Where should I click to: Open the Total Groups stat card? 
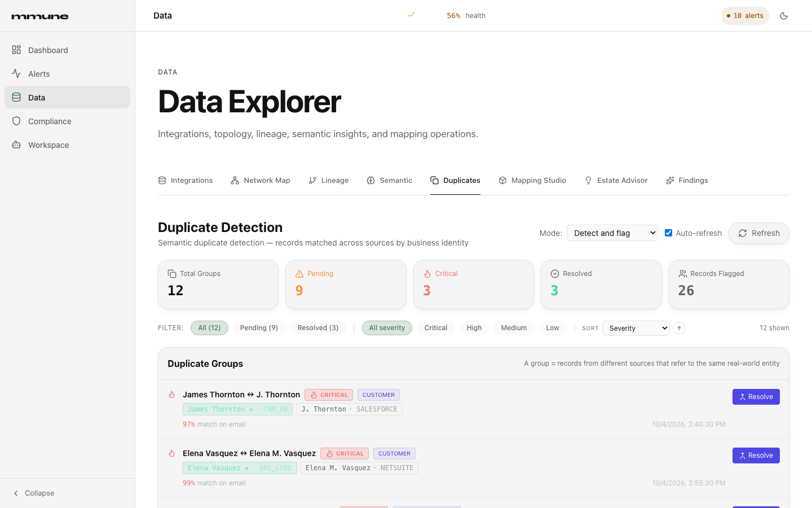218,284
